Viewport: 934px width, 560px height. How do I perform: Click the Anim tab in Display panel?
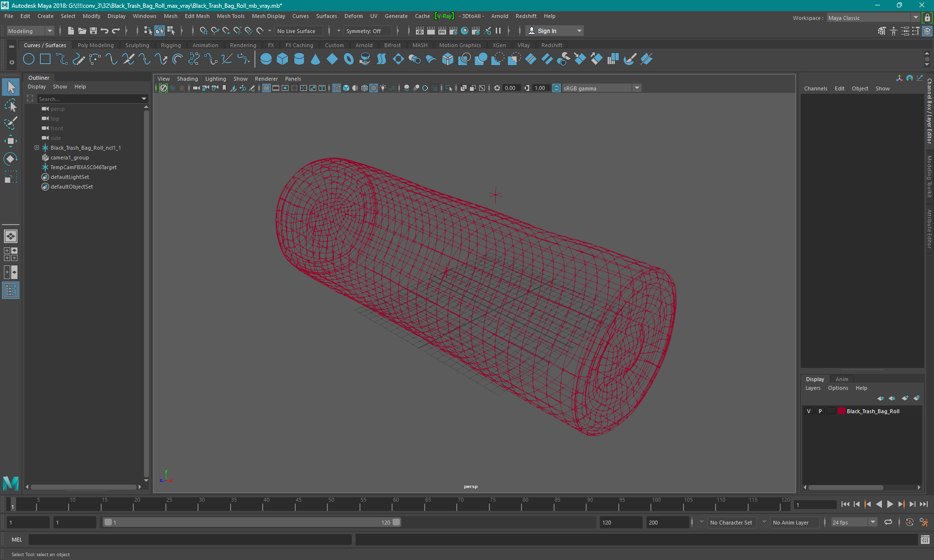pos(841,379)
